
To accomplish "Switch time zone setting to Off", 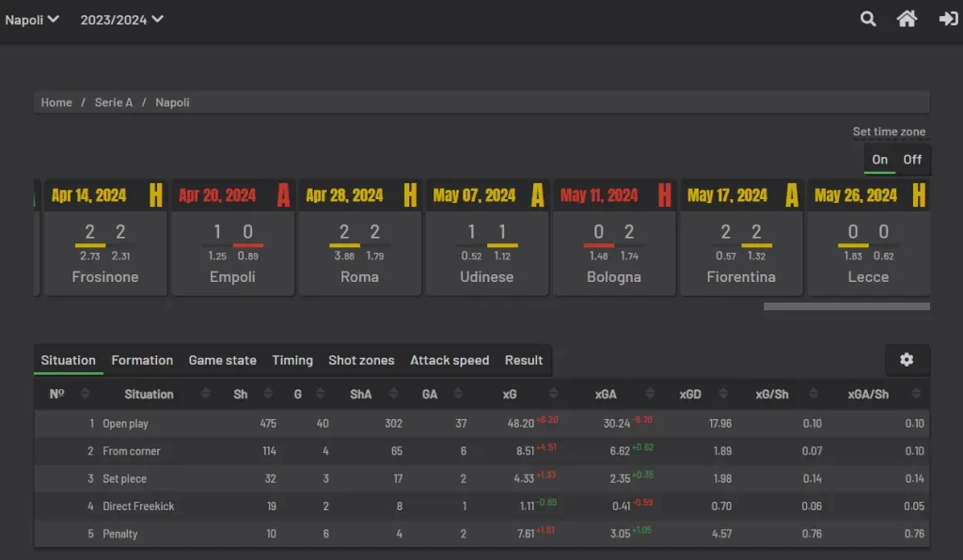I will coord(912,160).
